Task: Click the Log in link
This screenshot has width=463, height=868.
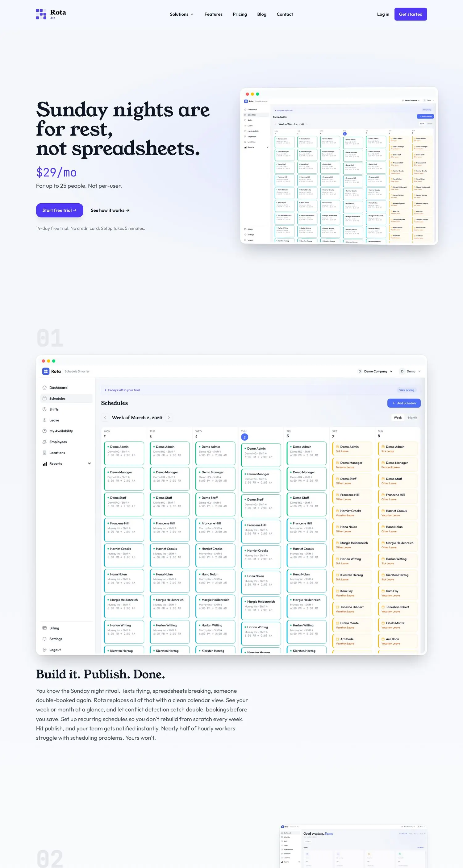Action: coord(383,14)
